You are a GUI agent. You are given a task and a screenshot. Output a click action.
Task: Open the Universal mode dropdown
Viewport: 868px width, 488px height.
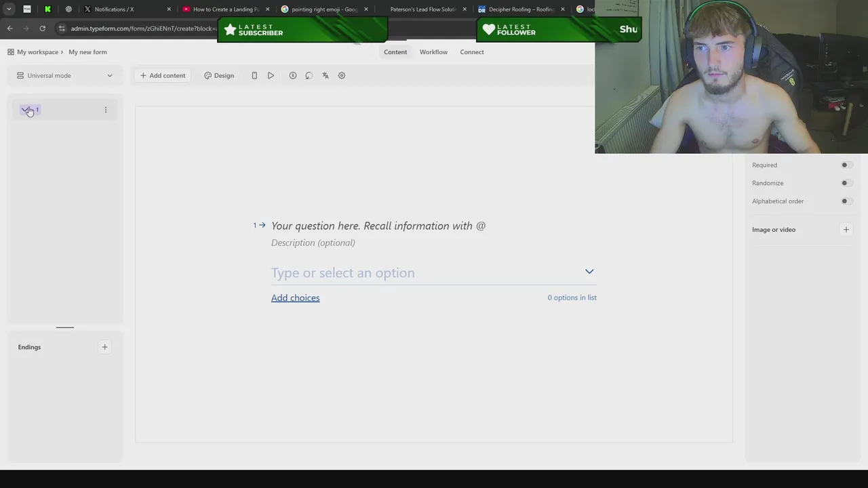pyautogui.click(x=65, y=75)
